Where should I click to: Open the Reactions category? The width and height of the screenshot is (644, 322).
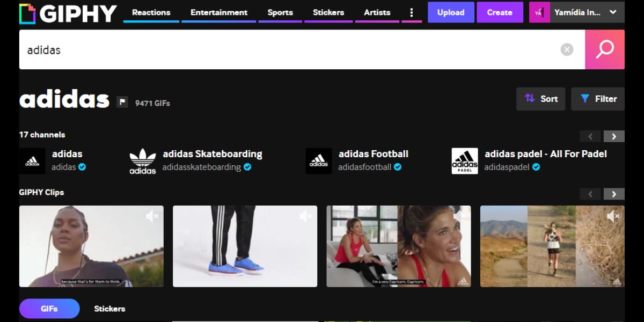151,12
